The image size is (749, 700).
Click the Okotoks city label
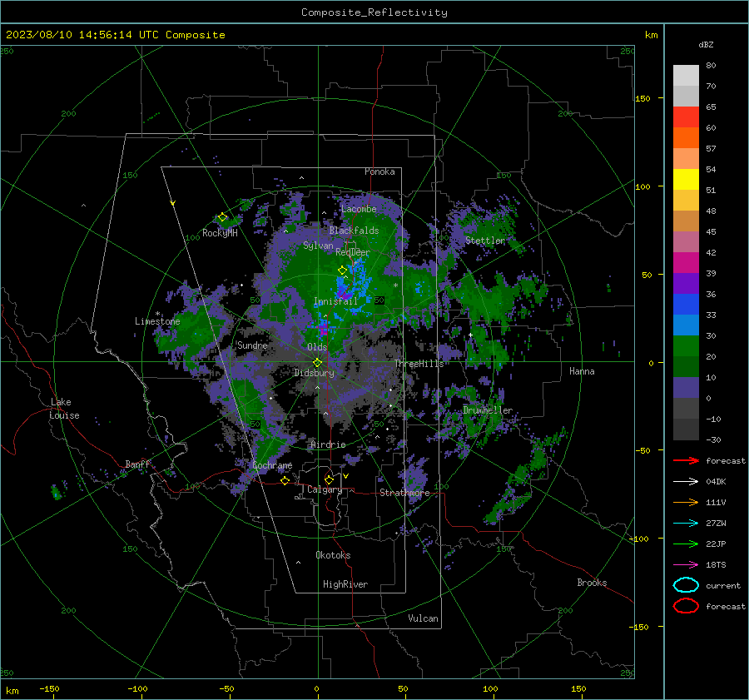[333, 555]
